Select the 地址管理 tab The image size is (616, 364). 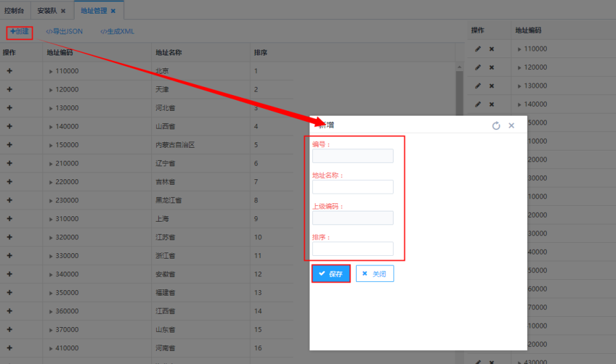[x=93, y=11]
